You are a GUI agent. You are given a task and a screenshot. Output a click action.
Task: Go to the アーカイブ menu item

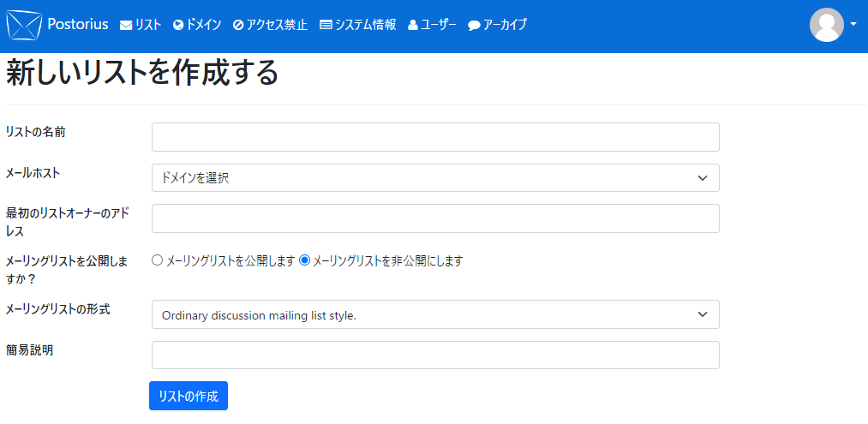(505, 25)
